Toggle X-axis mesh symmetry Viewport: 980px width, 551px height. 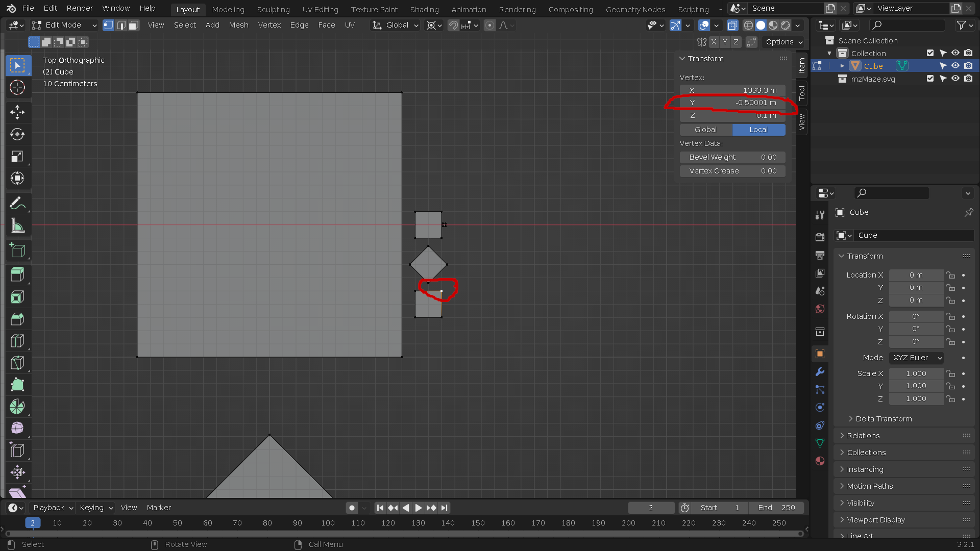point(714,42)
